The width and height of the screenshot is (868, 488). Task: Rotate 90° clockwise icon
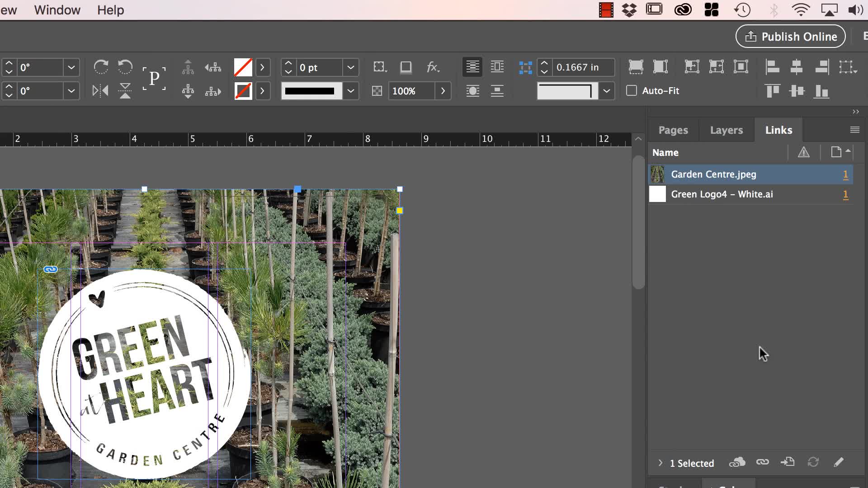[x=100, y=67]
